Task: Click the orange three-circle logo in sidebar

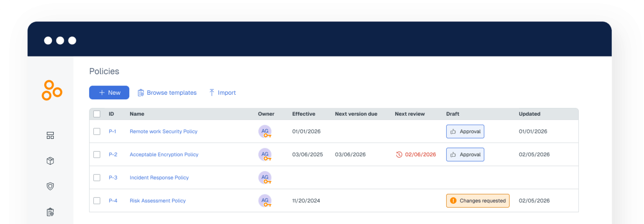Action: pos(51,90)
